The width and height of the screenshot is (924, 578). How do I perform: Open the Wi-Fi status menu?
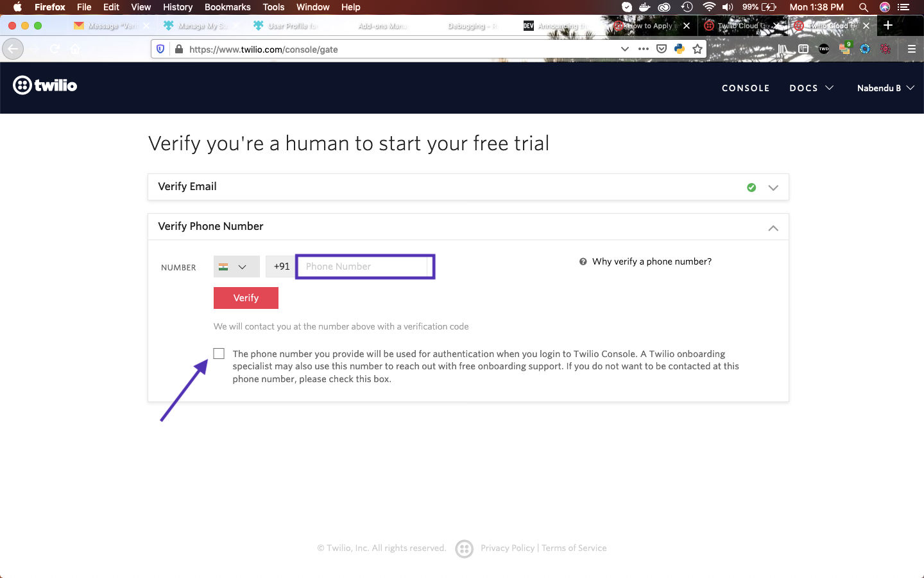coord(708,7)
